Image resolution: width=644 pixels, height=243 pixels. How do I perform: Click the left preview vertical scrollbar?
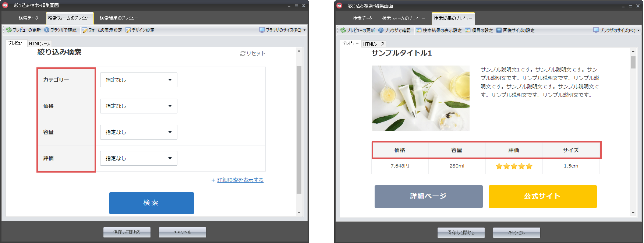click(x=299, y=129)
